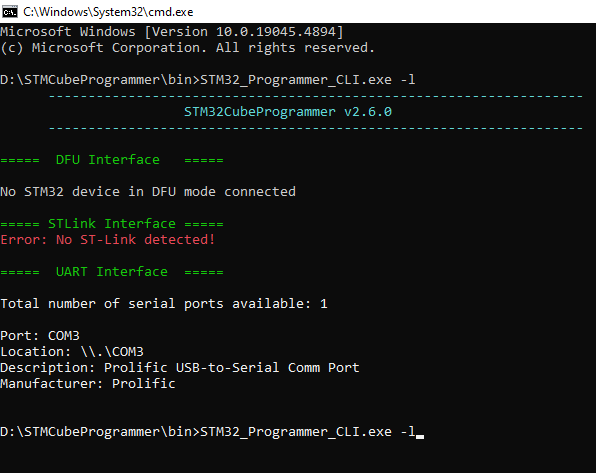Screen dimensions: 596x473
Task: Click the cmd.exe window title text
Action: click(x=108, y=12)
